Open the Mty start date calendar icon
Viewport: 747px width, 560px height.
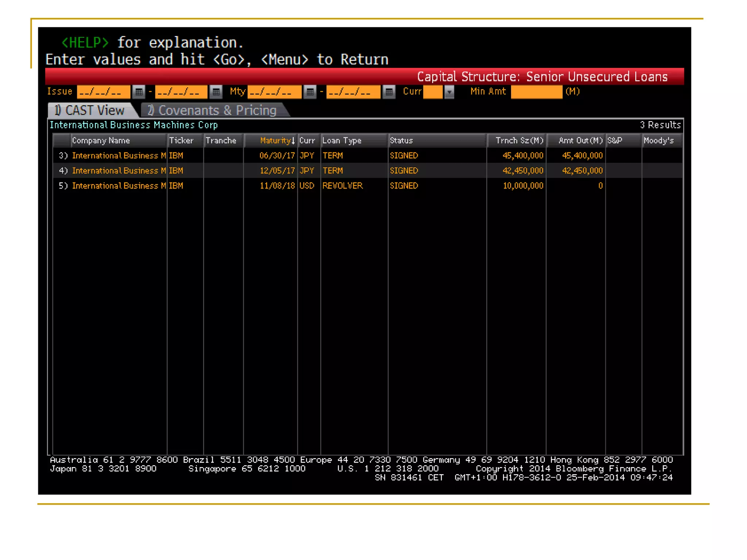click(x=310, y=92)
